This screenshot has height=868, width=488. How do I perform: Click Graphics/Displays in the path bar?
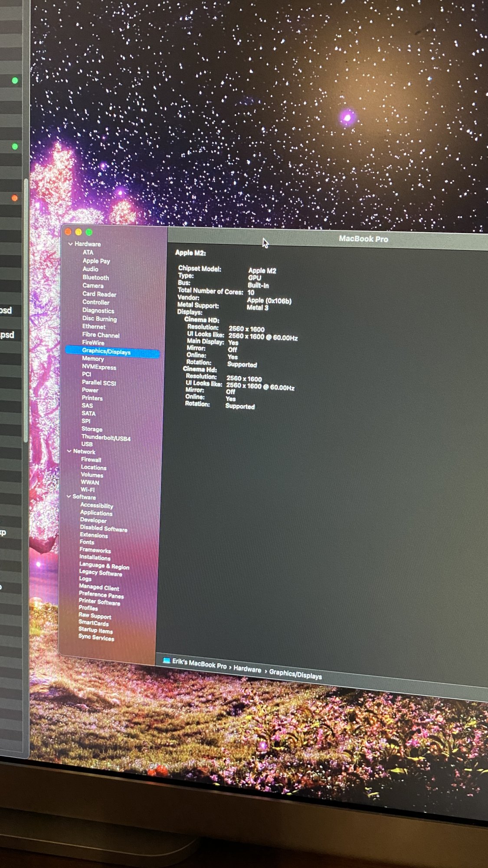pyautogui.click(x=295, y=674)
